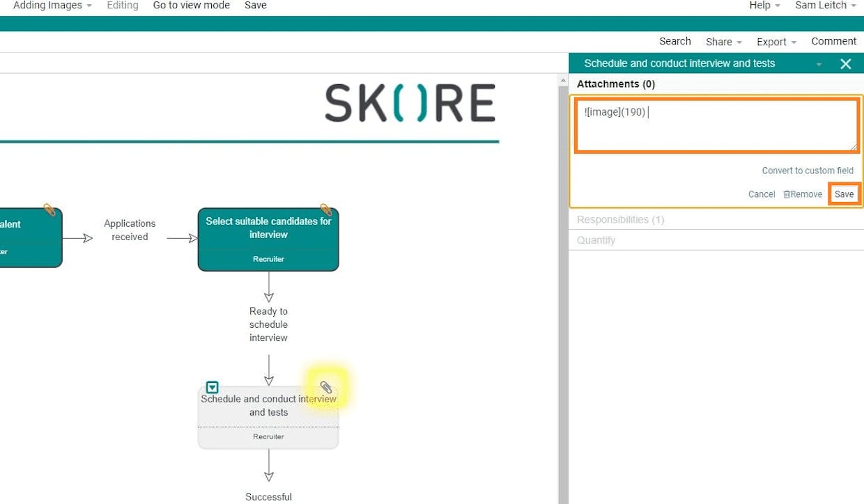Expand the Quantify section
Screen dimensions: 864x504
coord(596,240)
